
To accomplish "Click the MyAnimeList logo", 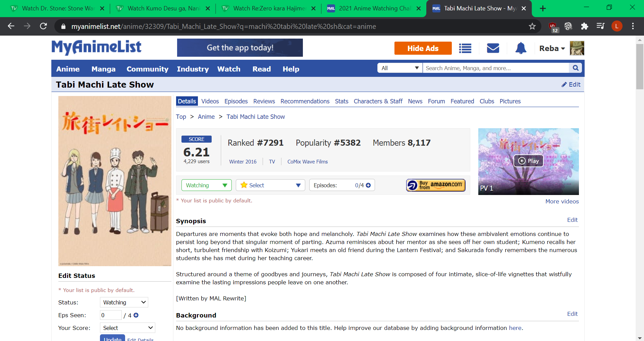I will pos(96,47).
